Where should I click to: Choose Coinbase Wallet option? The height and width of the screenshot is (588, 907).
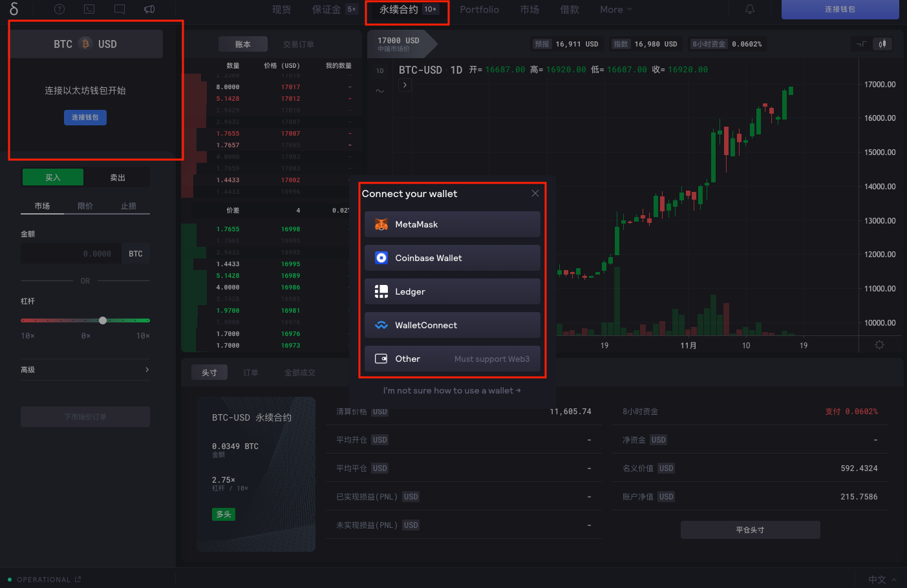tap(453, 258)
